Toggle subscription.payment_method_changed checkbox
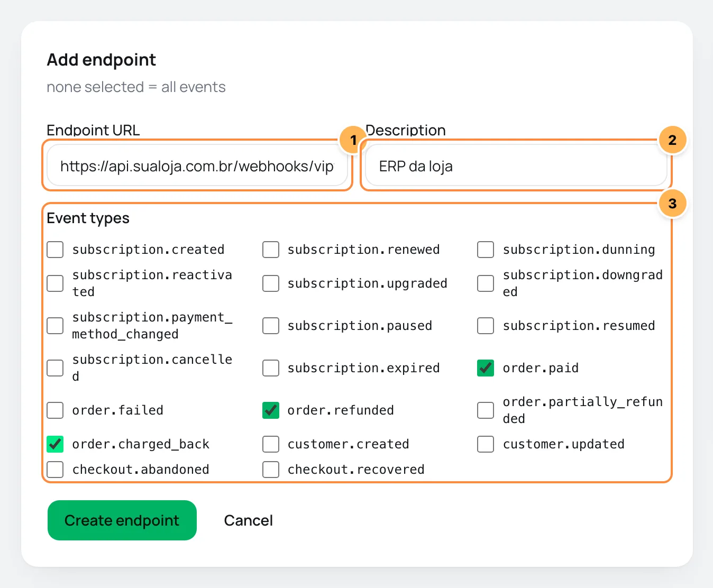 point(55,326)
